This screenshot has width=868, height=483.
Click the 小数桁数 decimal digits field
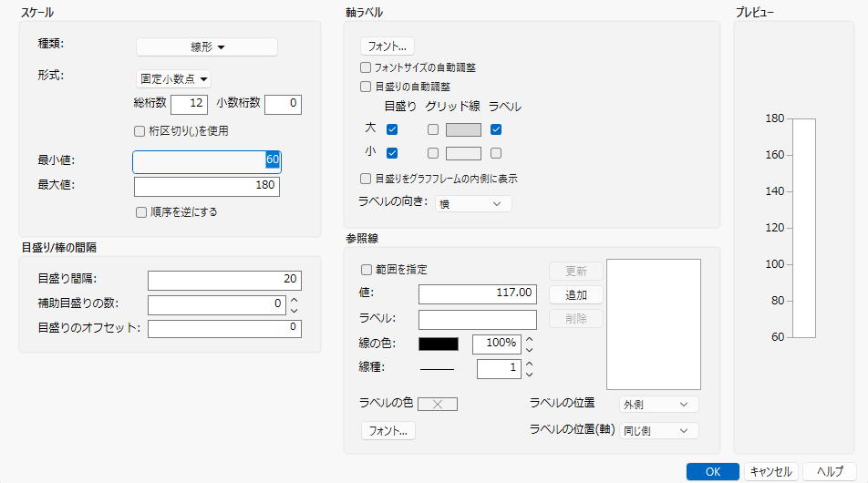click(283, 104)
